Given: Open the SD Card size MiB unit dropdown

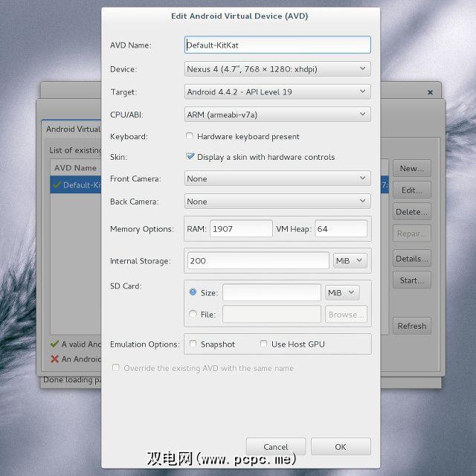Looking at the screenshot, I should (x=342, y=292).
